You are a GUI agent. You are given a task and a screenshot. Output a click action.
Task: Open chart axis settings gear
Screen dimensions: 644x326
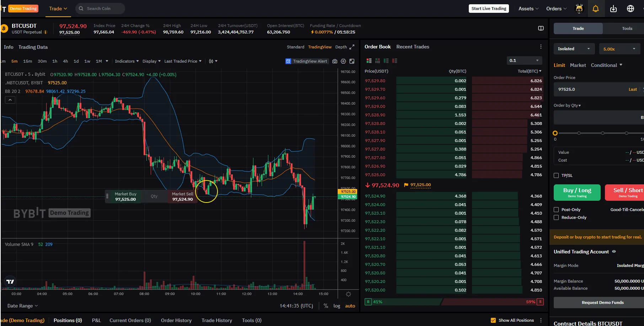pos(348,294)
